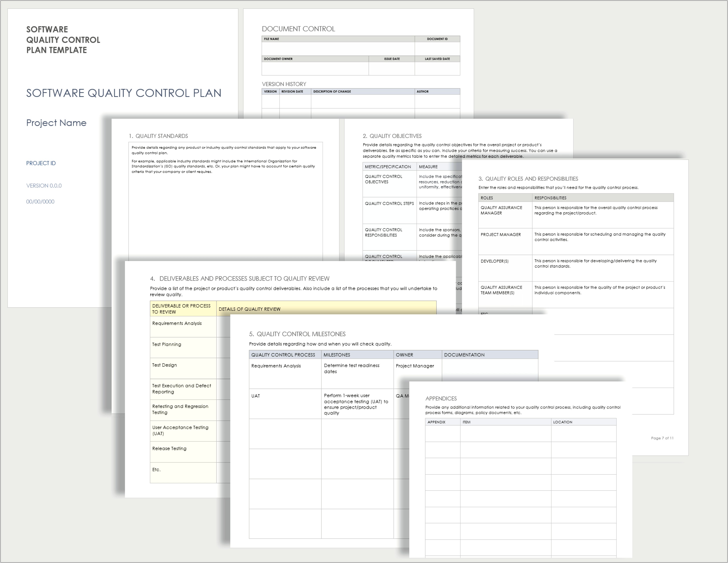This screenshot has height=563, width=728.
Task: Click the 'ISSUE DATE' header cell
Action: [392, 59]
